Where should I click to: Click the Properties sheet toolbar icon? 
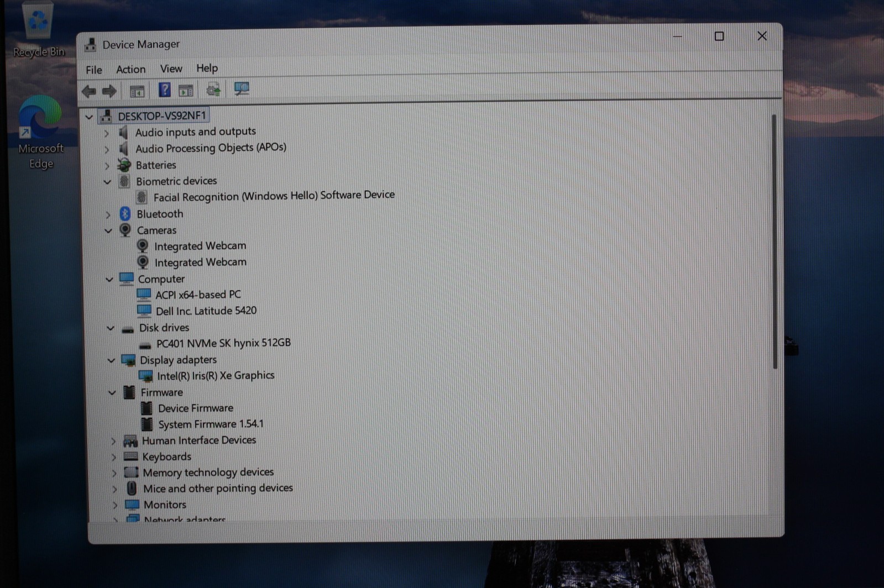[186, 90]
